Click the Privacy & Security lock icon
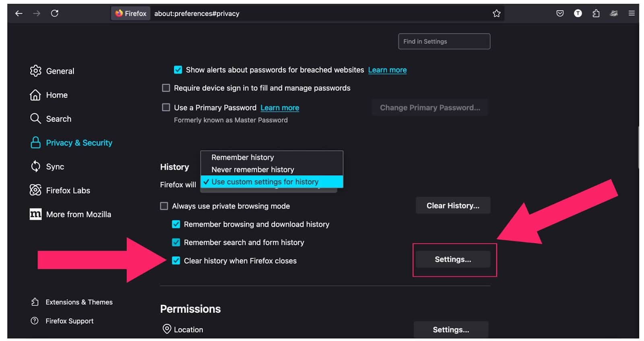 tap(35, 142)
